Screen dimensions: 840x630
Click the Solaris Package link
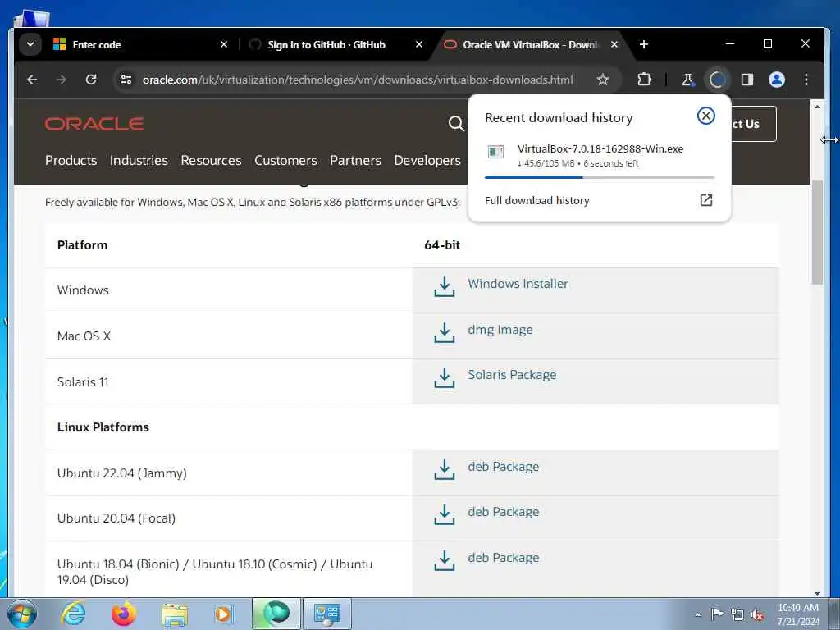pyautogui.click(x=512, y=374)
